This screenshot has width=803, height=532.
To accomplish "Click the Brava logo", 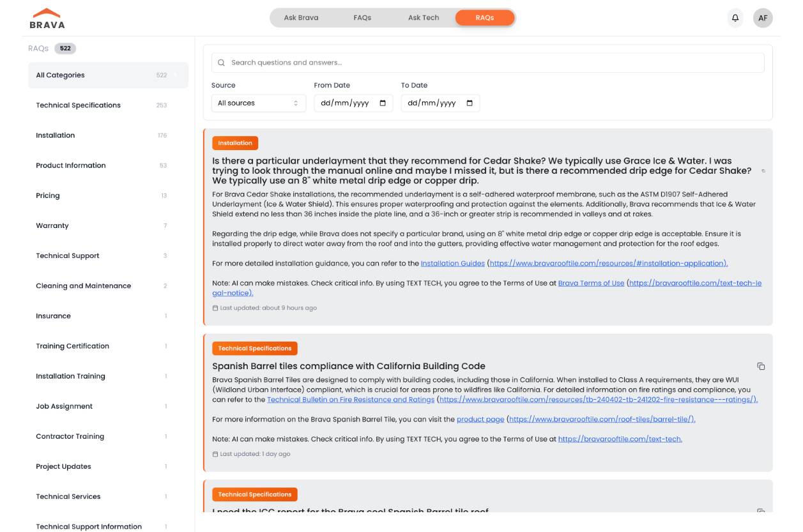I will pos(47,19).
